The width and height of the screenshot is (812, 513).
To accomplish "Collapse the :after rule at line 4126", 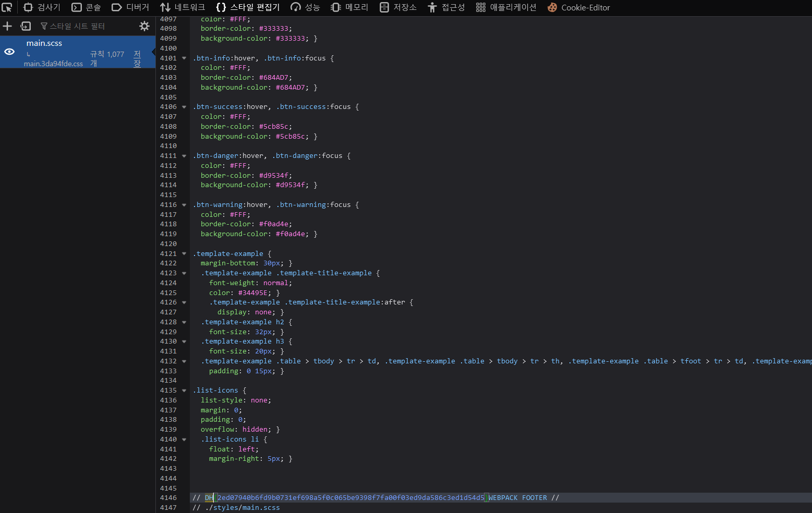I will click(184, 302).
